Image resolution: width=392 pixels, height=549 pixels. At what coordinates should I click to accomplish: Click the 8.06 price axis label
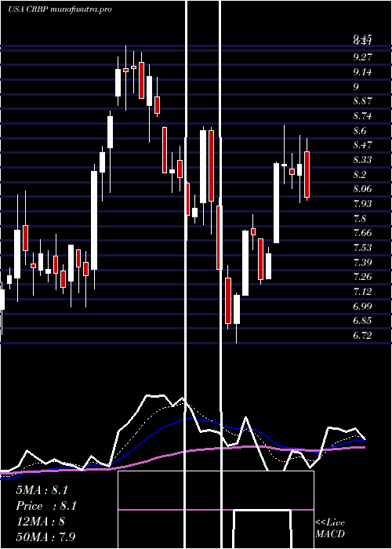tap(362, 189)
